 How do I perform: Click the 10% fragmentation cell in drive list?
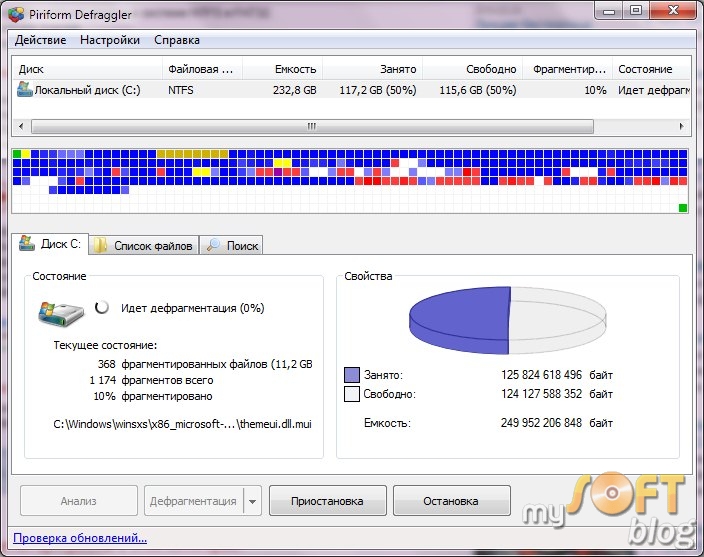[x=595, y=90]
